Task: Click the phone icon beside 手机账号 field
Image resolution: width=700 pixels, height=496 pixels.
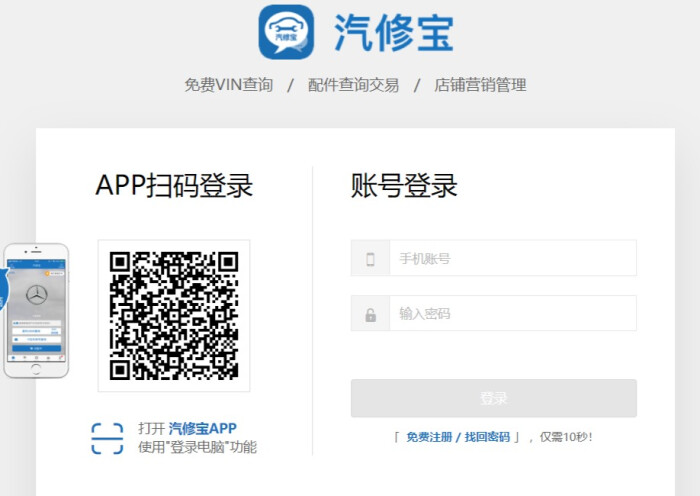Action: click(370, 259)
